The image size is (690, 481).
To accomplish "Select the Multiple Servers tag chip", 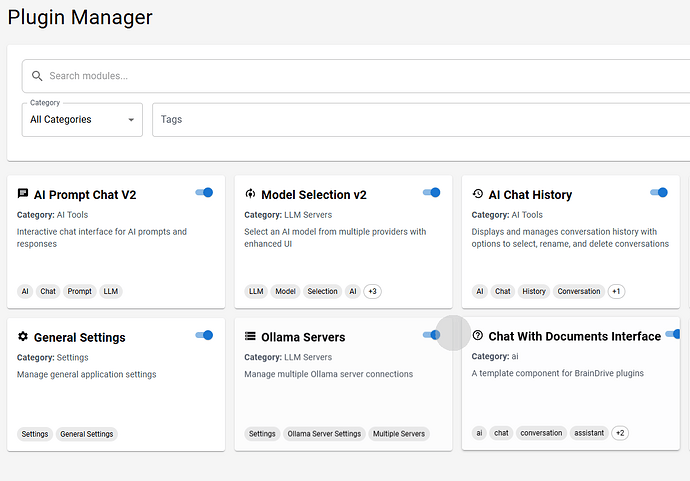I will (x=399, y=434).
